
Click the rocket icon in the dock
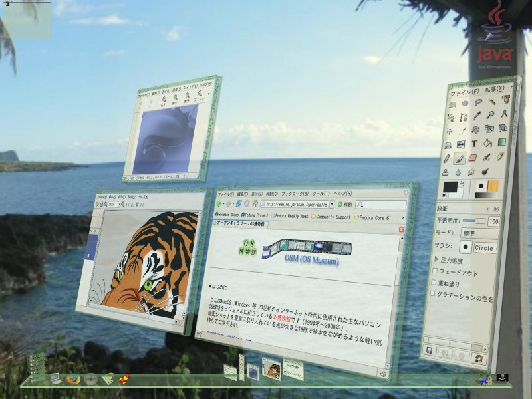tap(124, 379)
